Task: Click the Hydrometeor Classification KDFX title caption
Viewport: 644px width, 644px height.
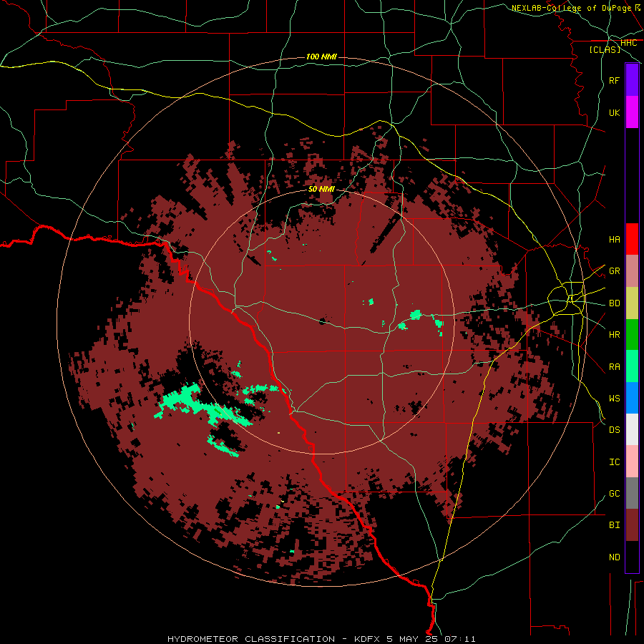Action: click(321, 639)
